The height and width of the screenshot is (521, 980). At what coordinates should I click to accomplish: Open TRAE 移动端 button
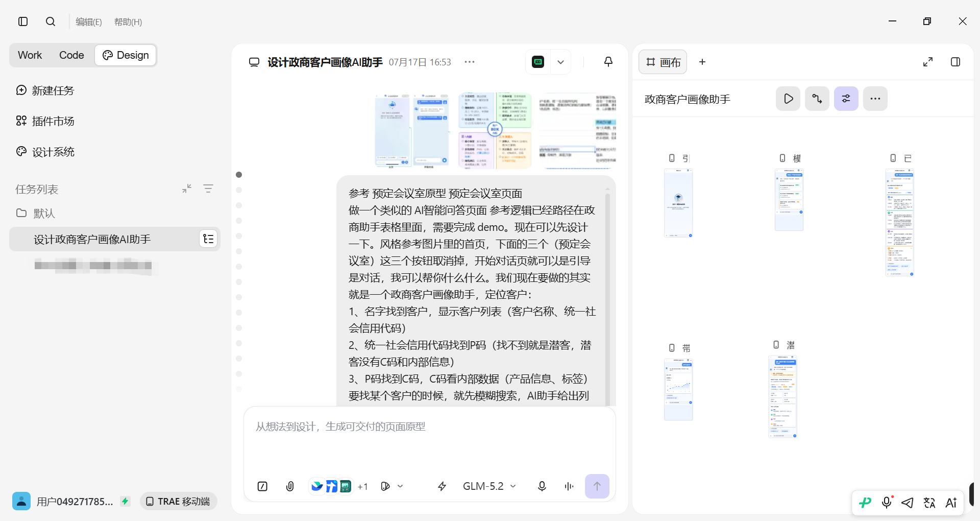pos(178,501)
